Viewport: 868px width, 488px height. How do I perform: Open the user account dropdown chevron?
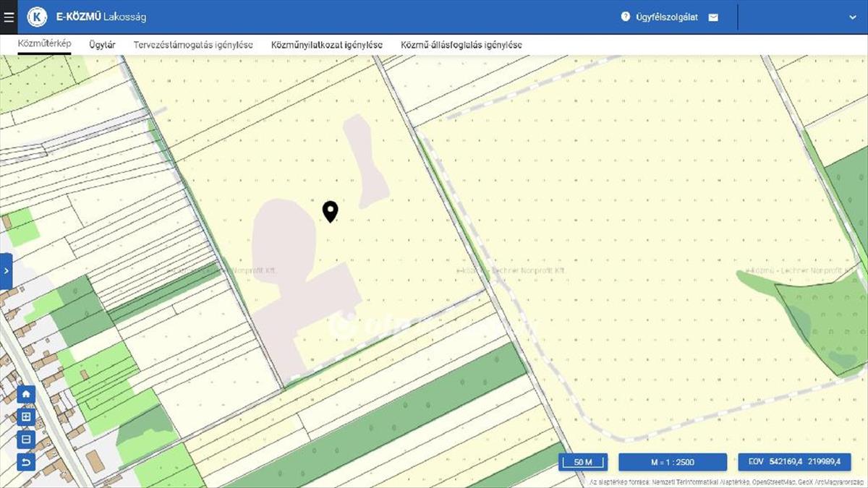click(852, 17)
